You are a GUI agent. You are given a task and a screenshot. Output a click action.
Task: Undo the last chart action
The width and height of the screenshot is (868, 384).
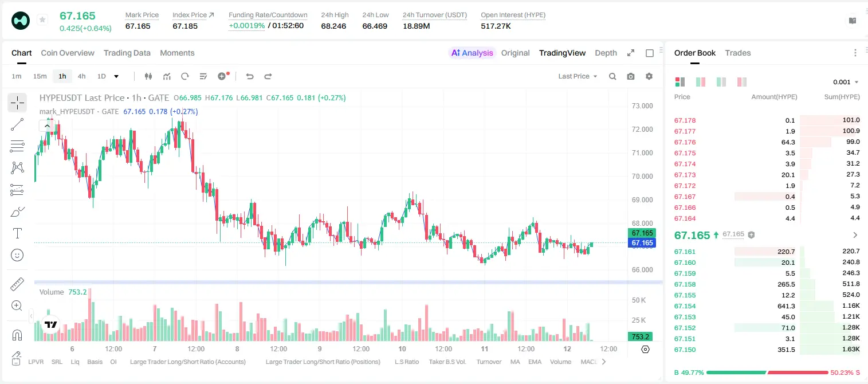tap(249, 76)
